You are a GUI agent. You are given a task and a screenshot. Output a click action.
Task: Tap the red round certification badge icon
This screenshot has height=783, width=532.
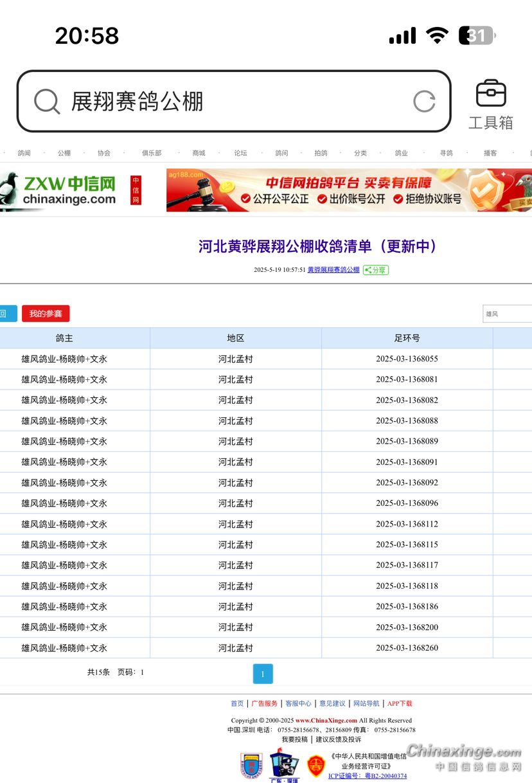(315, 766)
